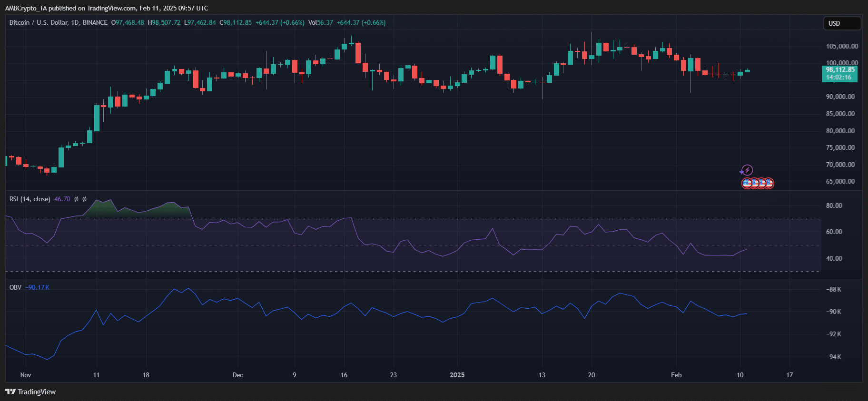Image resolution: width=868 pixels, height=401 pixels.
Task: Click the Nov label on the time axis
Action: point(26,375)
